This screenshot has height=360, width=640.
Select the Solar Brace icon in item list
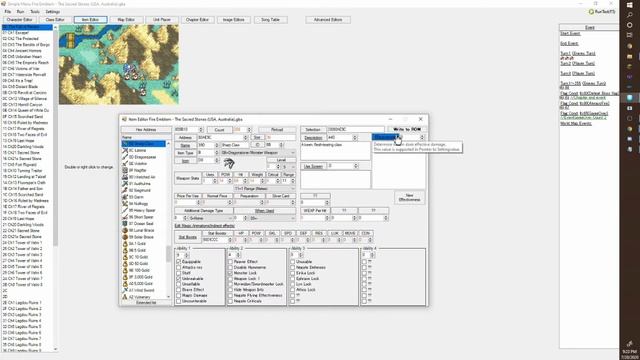pyautogui.click(x=125, y=237)
